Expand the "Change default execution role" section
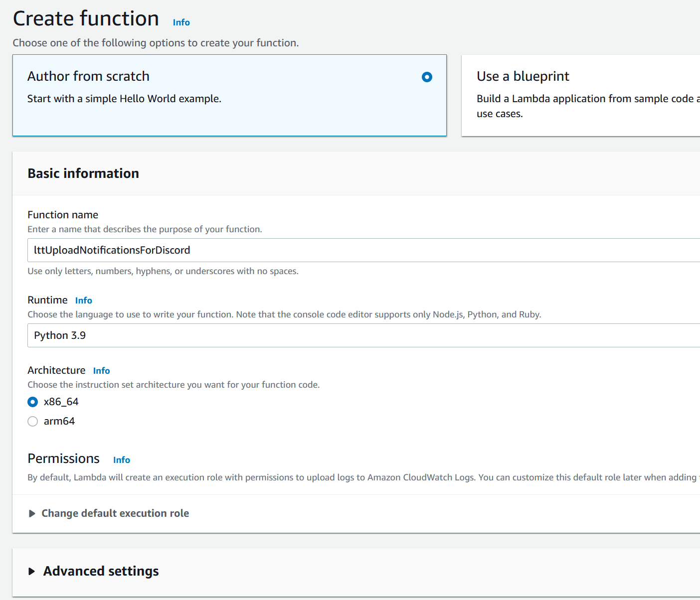Image resolution: width=700 pixels, height=600 pixels. tap(115, 513)
